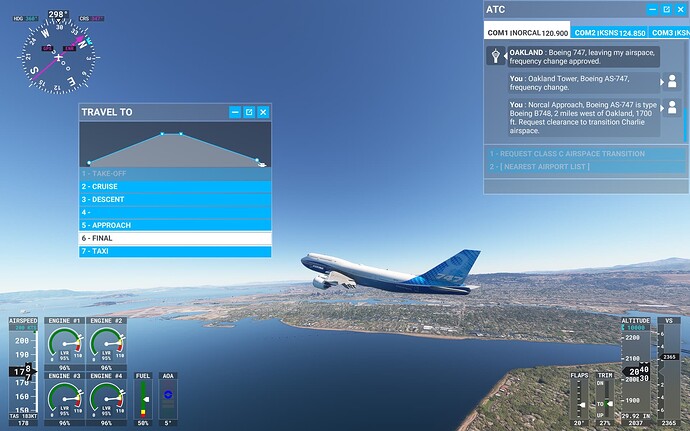
Task: Switch to COM2 KSNS 124.850 tab
Action: pyautogui.click(x=609, y=33)
